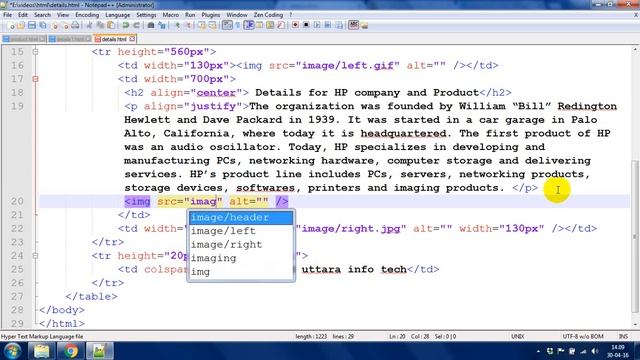Click the Copy toolbar icon
Image resolution: width=640 pixels, height=360 pixels.
coord(100,25)
